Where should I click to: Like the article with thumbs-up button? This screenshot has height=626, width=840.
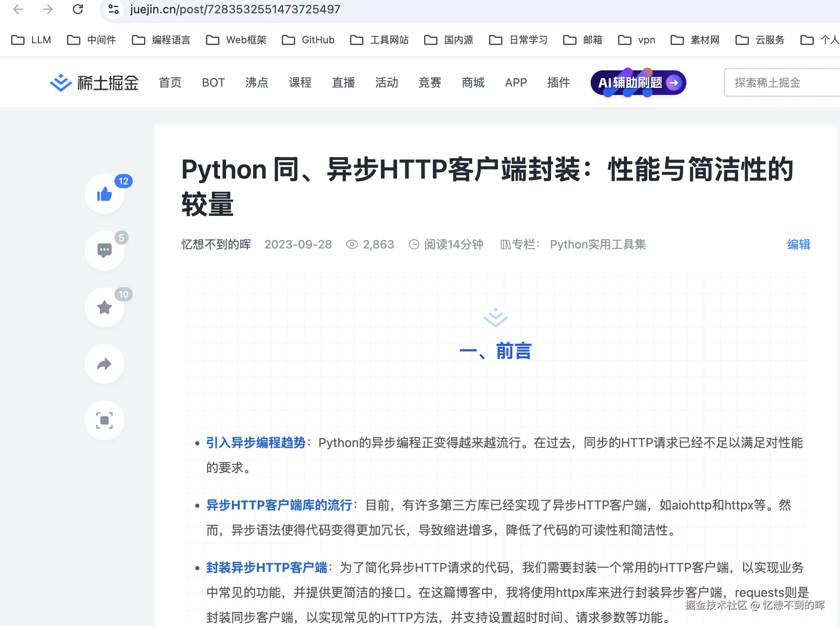(x=104, y=194)
